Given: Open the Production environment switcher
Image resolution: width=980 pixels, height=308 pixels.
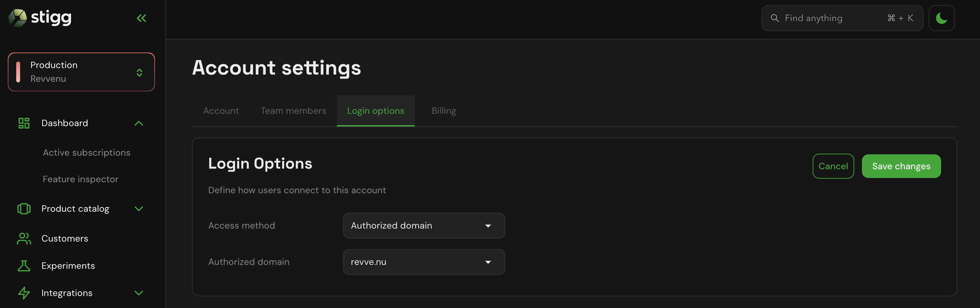Looking at the screenshot, I should point(81,72).
